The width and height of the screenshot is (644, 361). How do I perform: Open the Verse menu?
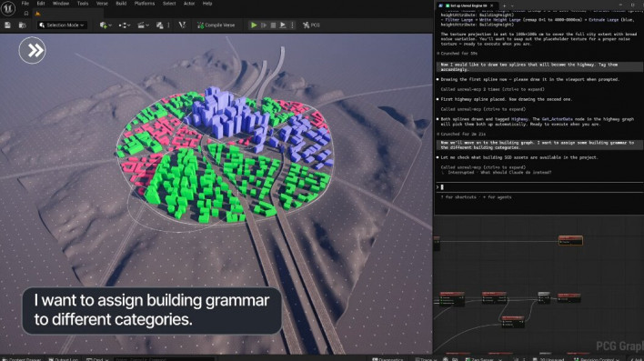[x=102, y=4]
